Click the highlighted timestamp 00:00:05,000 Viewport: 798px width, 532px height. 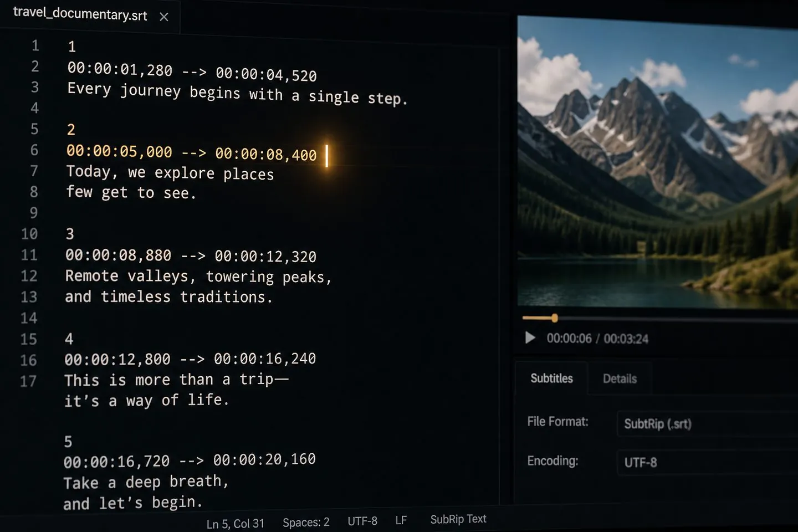[119, 151]
